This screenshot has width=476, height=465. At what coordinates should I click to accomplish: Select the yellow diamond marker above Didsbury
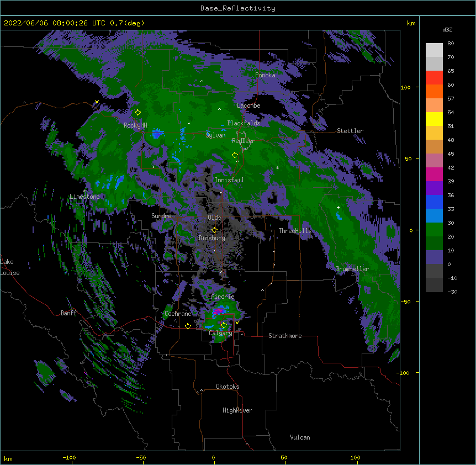pyautogui.click(x=214, y=230)
